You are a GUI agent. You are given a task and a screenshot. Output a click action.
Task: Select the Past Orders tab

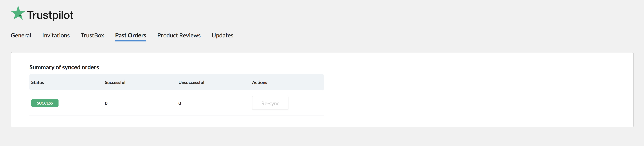pyautogui.click(x=130, y=35)
